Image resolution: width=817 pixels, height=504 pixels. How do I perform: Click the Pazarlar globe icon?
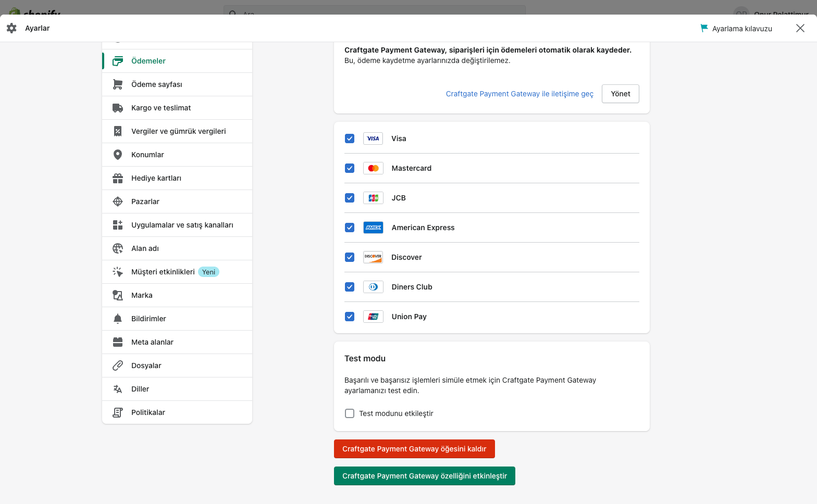coord(118,201)
